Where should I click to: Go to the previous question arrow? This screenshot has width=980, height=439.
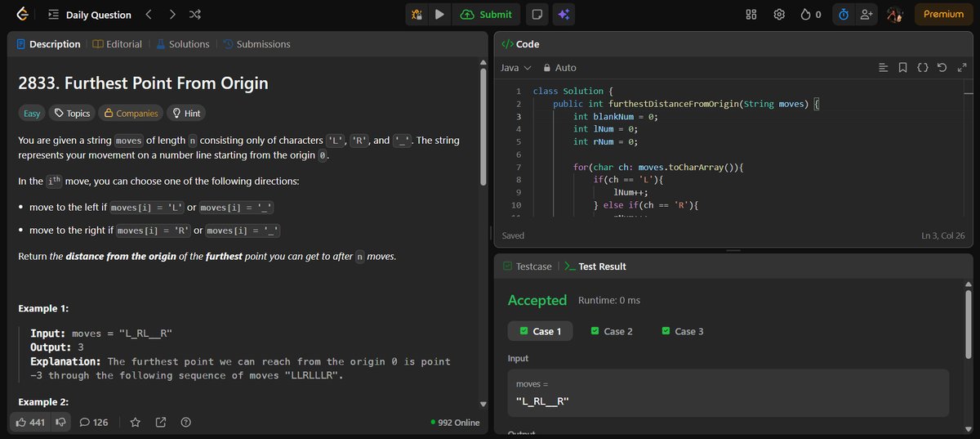coord(148,15)
